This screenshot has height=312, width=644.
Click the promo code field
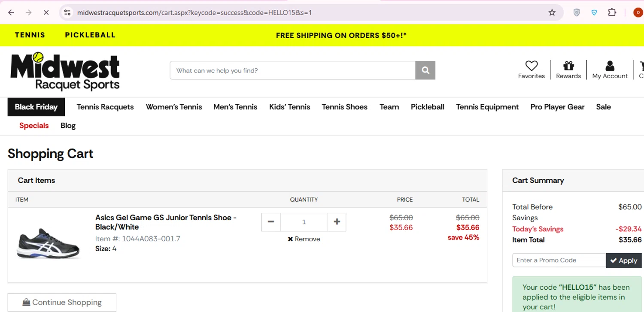[559, 260]
